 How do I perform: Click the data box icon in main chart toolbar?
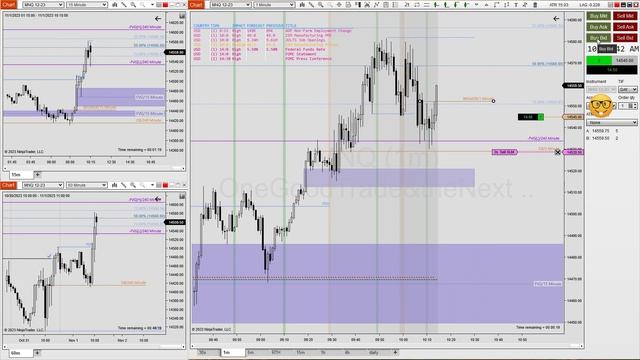(x=348, y=4)
